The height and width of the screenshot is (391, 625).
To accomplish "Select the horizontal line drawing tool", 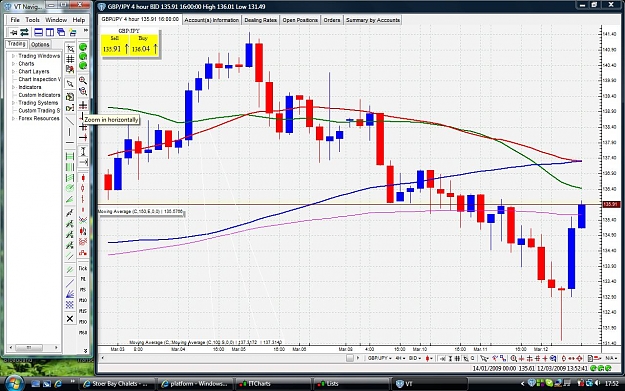I will pyautogui.click(x=70, y=142).
